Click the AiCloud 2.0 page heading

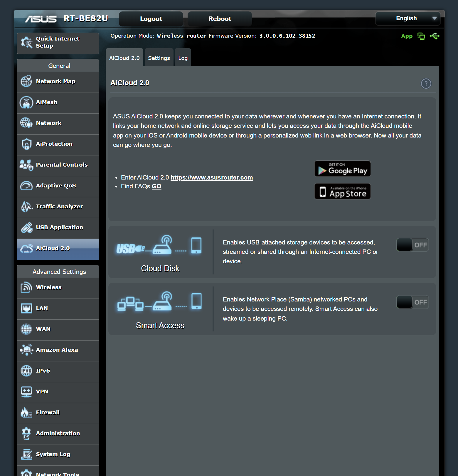coord(130,83)
